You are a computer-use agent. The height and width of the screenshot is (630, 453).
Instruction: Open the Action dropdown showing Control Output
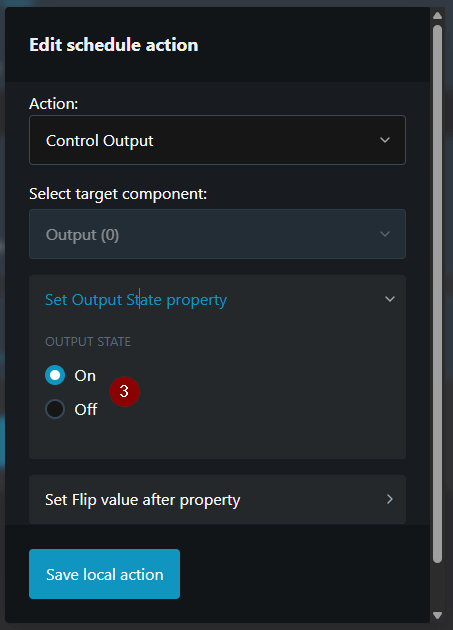click(x=217, y=140)
